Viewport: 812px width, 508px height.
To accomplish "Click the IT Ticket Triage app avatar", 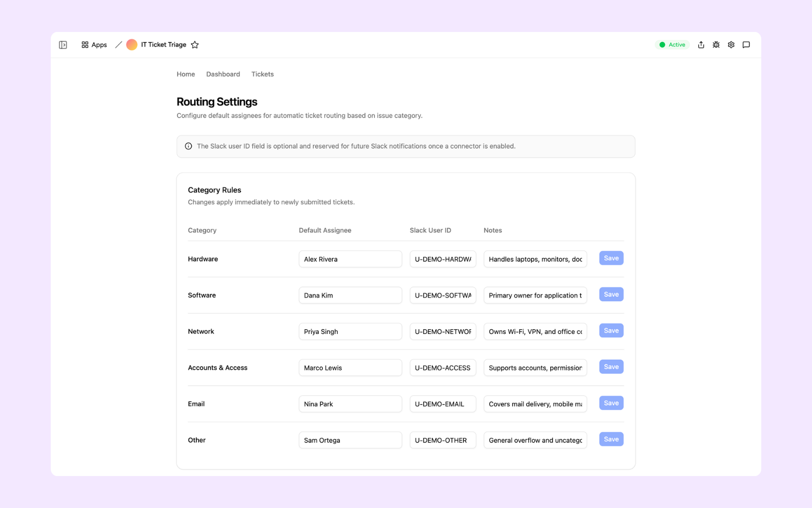I will (132, 45).
